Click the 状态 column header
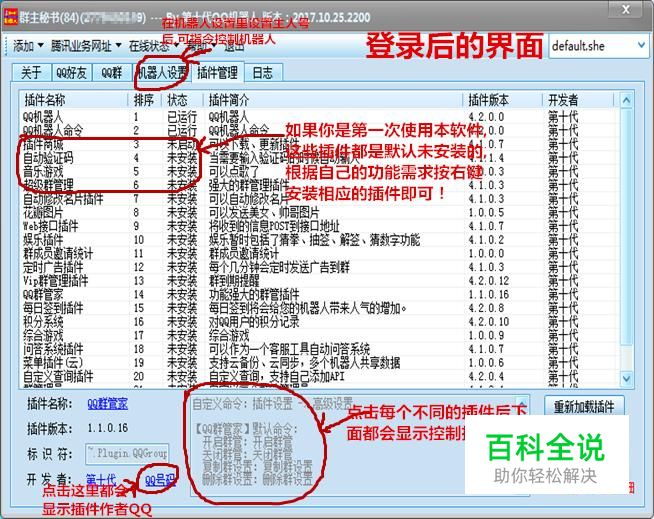Image resolution: width=654 pixels, height=519 pixels. [x=182, y=100]
